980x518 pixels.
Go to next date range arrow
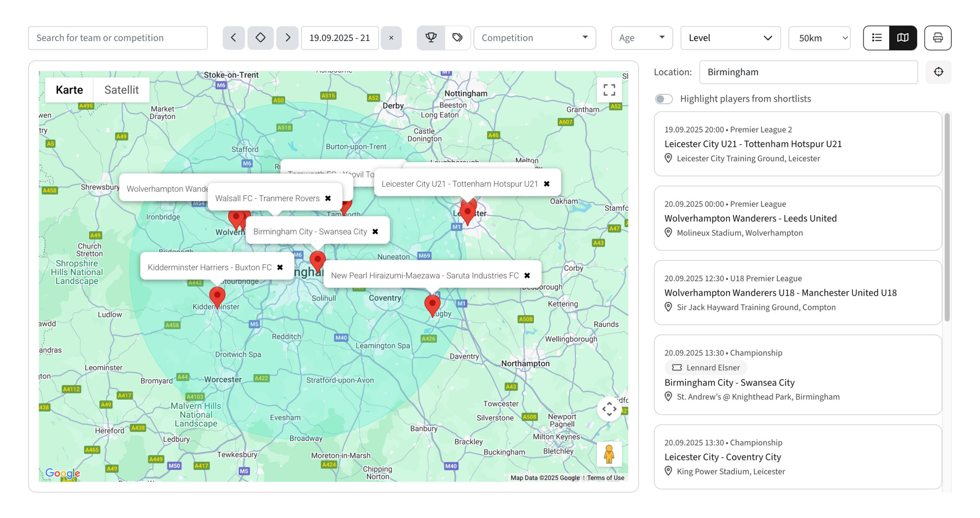[x=287, y=38]
